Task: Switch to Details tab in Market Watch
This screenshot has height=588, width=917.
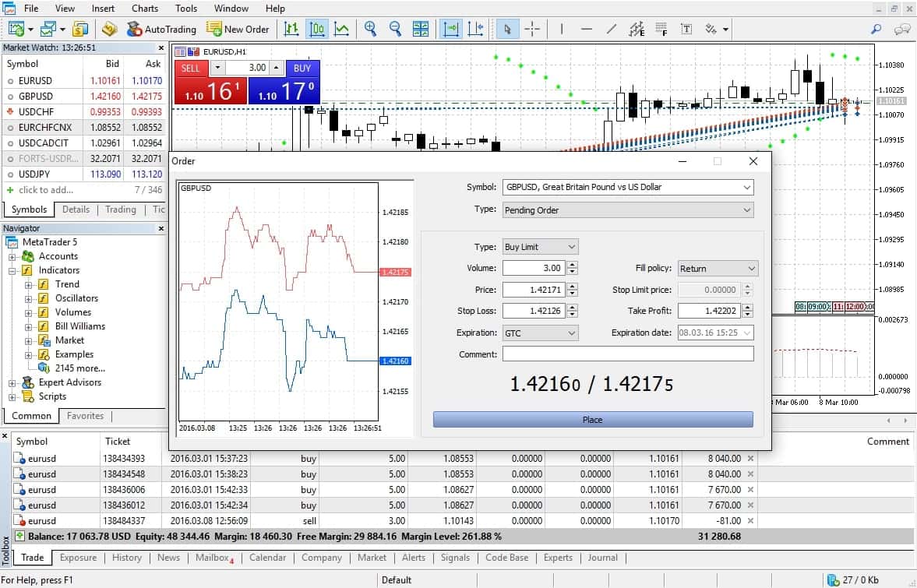Action: tap(76, 209)
